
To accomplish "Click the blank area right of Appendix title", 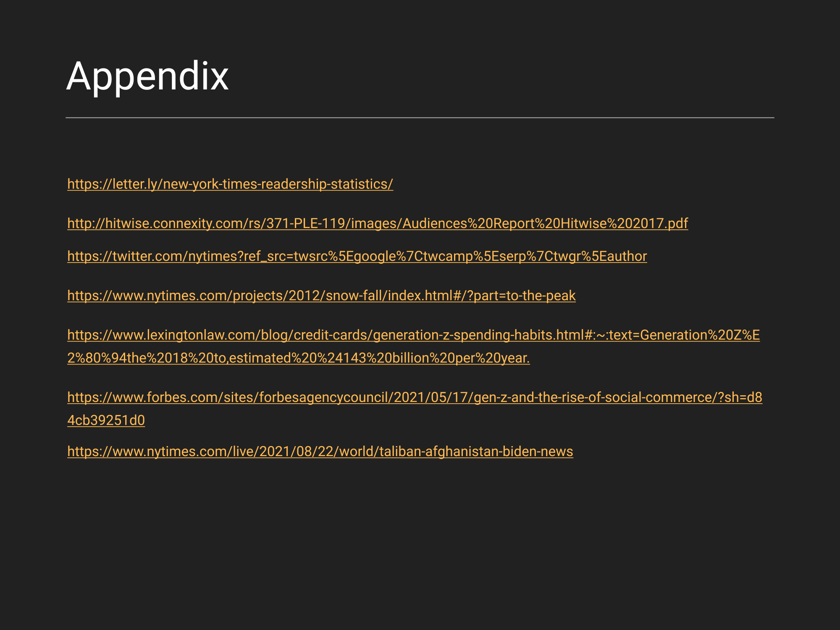I will coord(504,76).
